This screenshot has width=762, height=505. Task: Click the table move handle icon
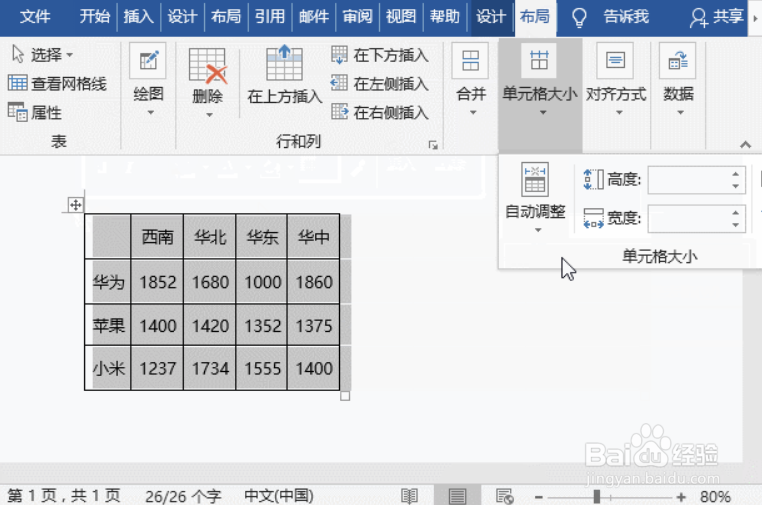point(75,205)
